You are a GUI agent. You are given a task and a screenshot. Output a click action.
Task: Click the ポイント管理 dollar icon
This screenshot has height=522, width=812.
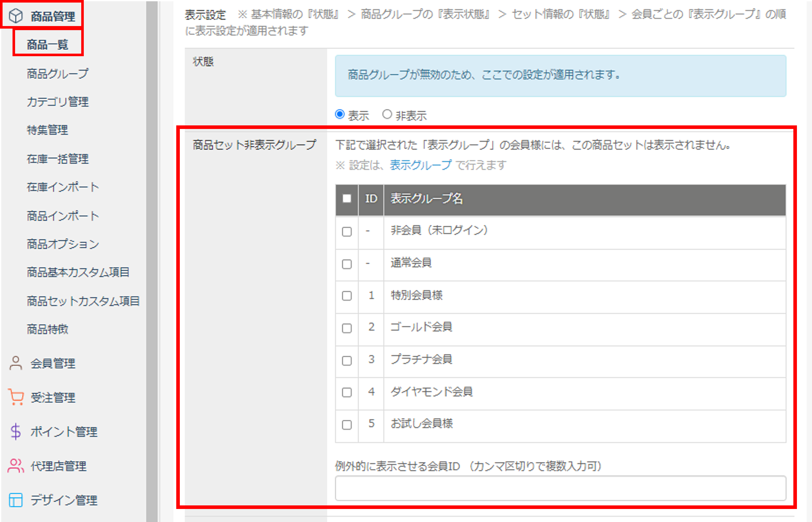16,432
